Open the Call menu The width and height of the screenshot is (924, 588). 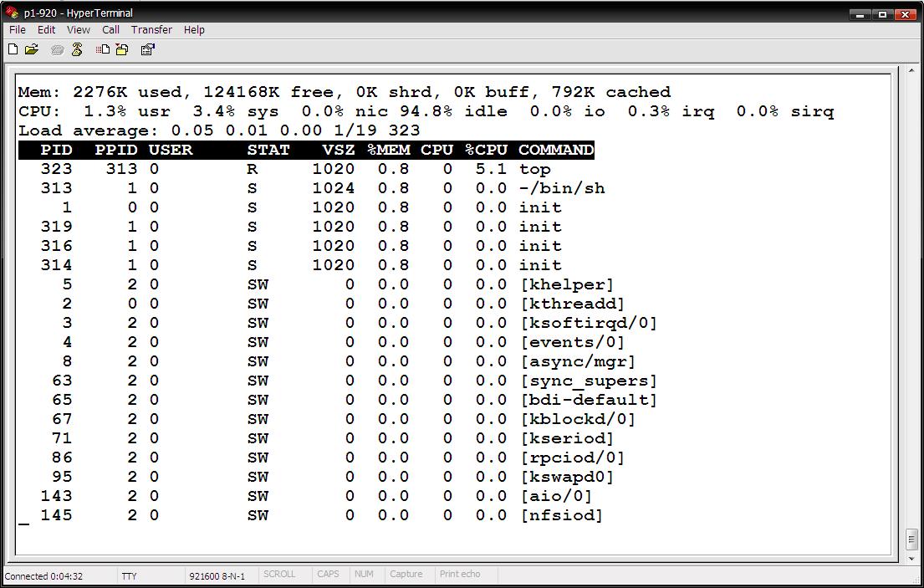110,29
